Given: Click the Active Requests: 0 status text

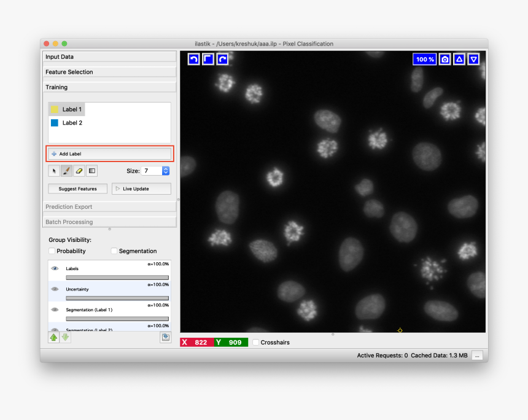Looking at the screenshot, I should [382, 356].
